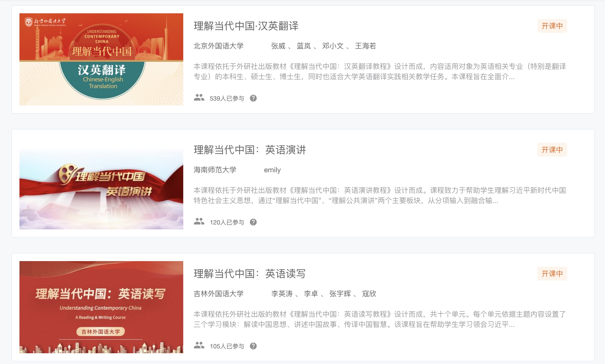
Task: Click help icon beside 539人已参与
Action: tap(253, 98)
